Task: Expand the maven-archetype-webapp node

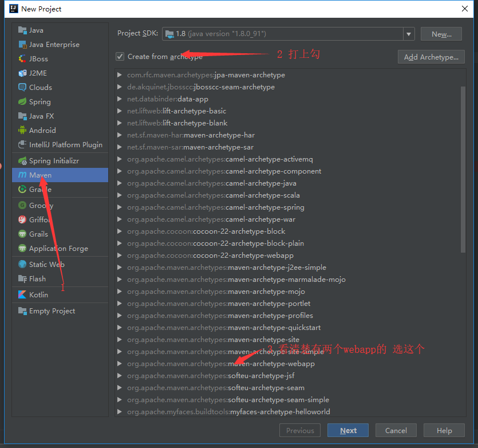Action: coord(120,364)
